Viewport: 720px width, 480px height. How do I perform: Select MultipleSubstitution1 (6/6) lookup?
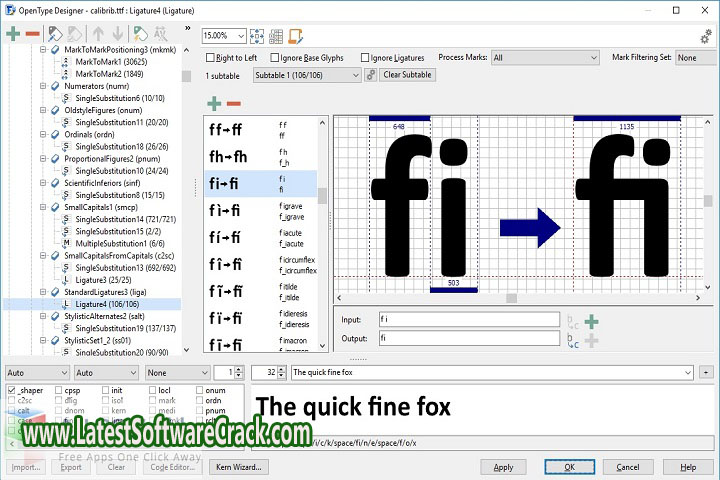pos(120,243)
